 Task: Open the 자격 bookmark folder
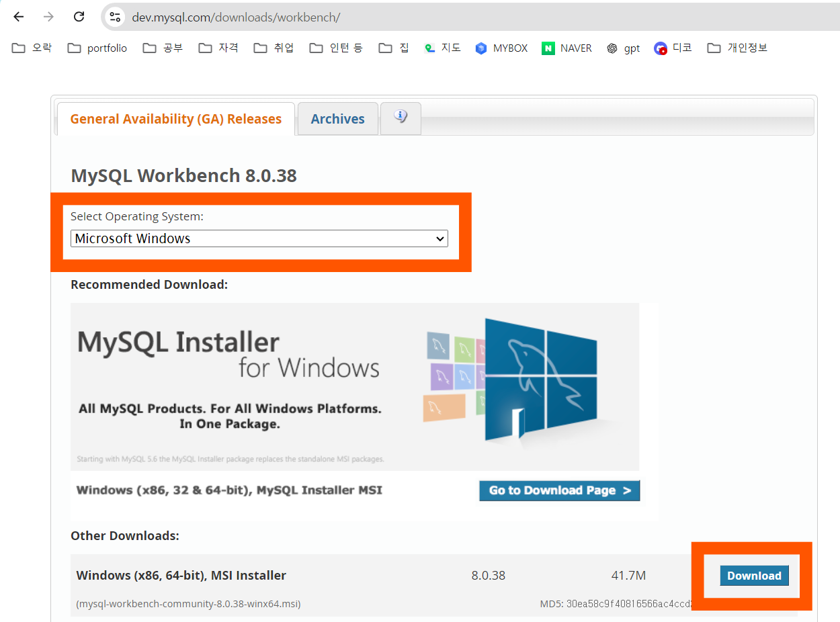pyautogui.click(x=218, y=48)
